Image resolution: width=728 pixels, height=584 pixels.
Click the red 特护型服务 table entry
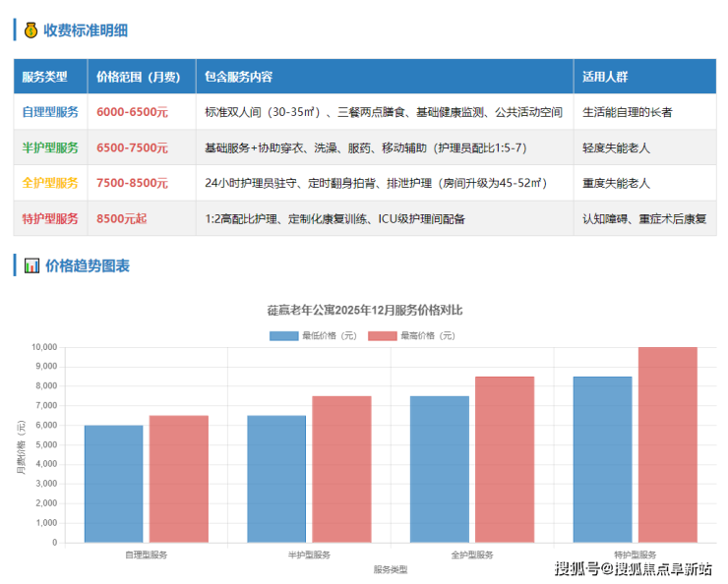pos(50,218)
